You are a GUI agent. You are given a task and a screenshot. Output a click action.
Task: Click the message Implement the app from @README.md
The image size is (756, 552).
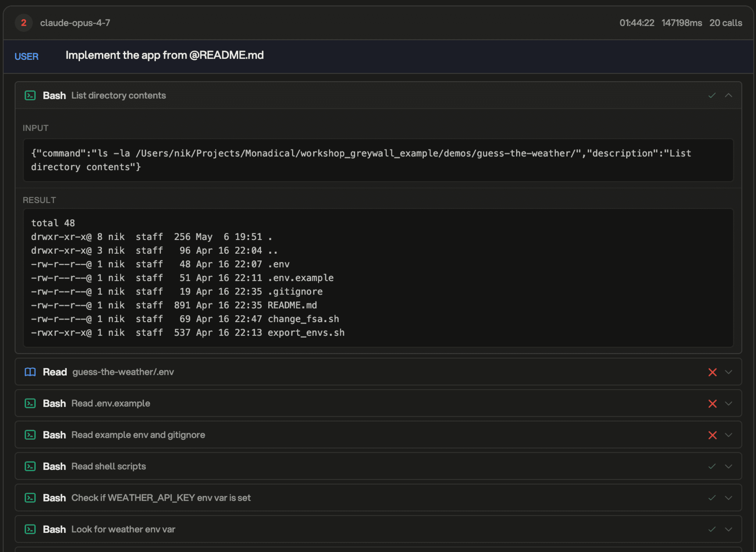165,55
